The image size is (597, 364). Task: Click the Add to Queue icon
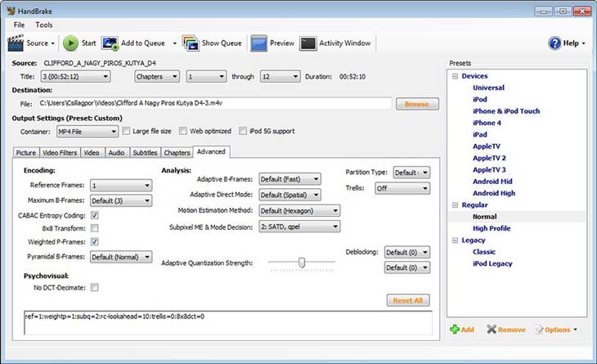pyautogui.click(x=110, y=43)
